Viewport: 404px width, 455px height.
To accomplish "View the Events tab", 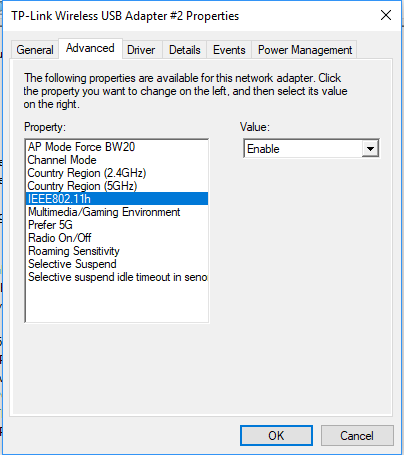I will (229, 50).
